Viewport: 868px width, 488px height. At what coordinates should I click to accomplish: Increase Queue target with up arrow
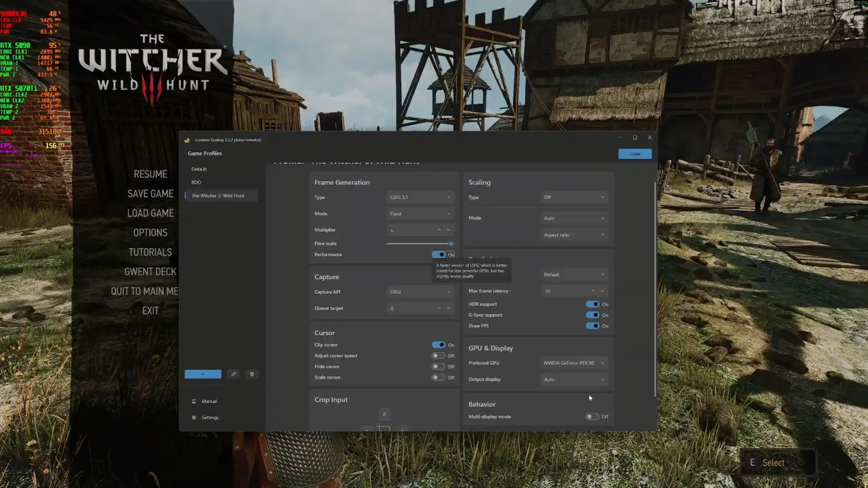click(439, 308)
